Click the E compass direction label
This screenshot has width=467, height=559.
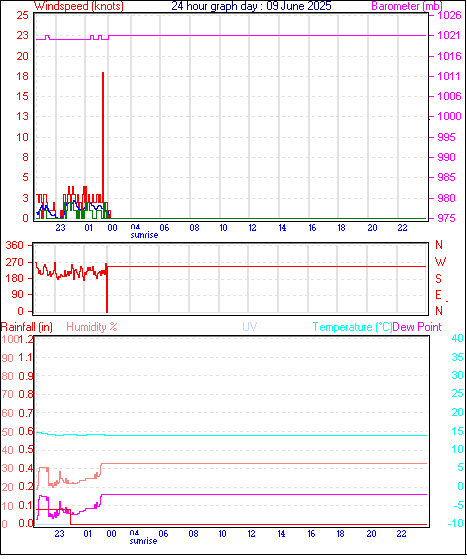(x=438, y=295)
